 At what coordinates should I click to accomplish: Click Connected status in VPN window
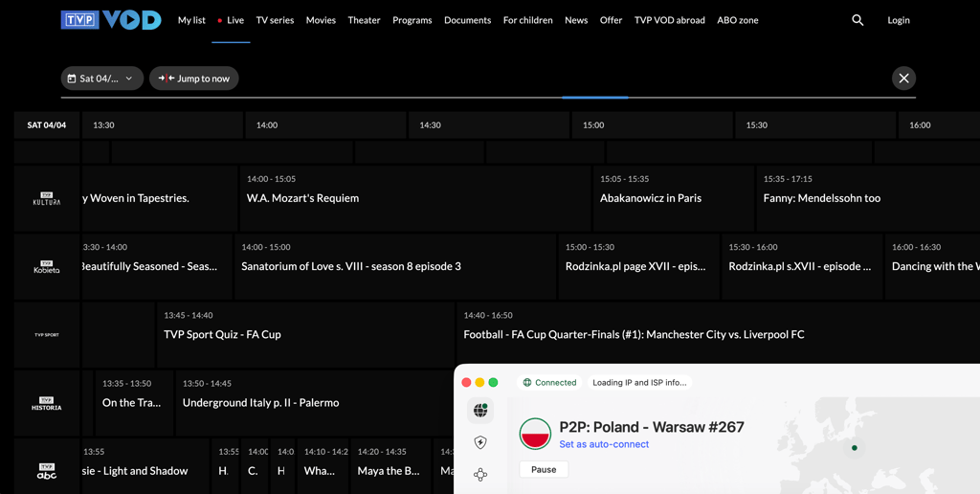[549, 383]
